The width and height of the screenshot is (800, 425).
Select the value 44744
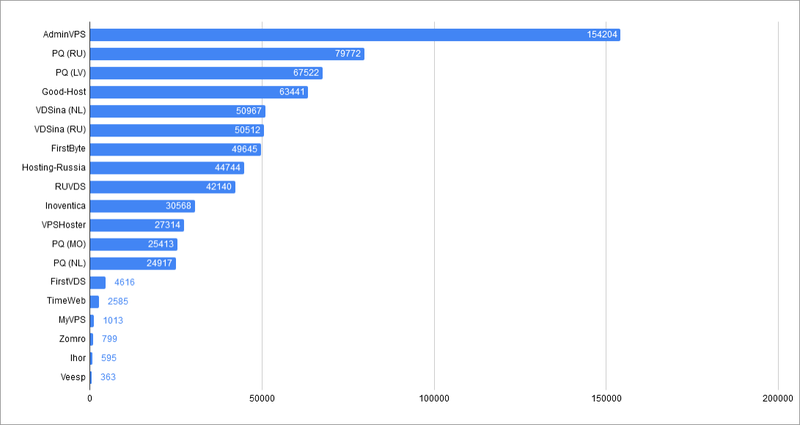tap(228, 168)
